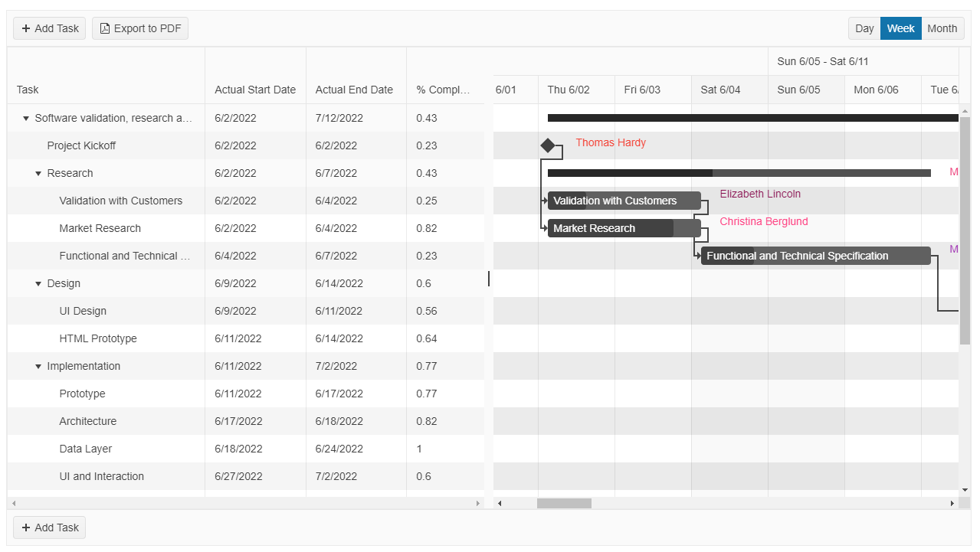Open the Thomas Hardy assignee link
The width and height of the screenshot is (980, 552).
pos(610,142)
